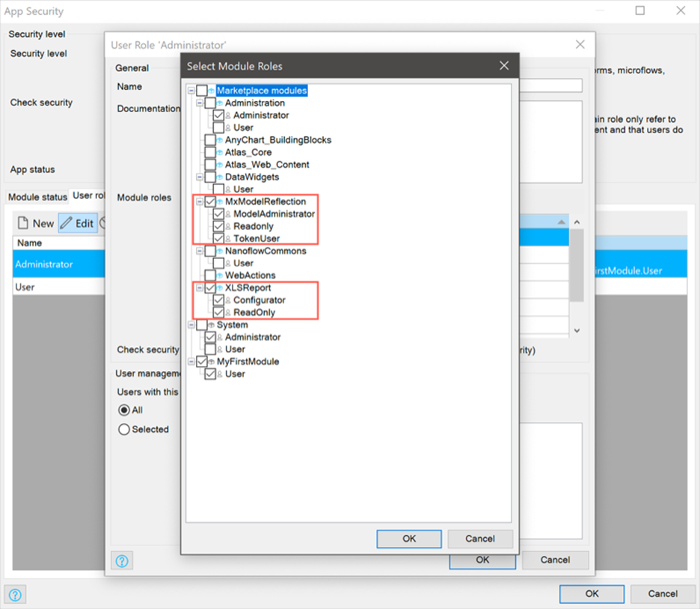The height and width of the screenshot is (609, 700).
Task: Switch to the Module status tab
Action: [37, 197]
